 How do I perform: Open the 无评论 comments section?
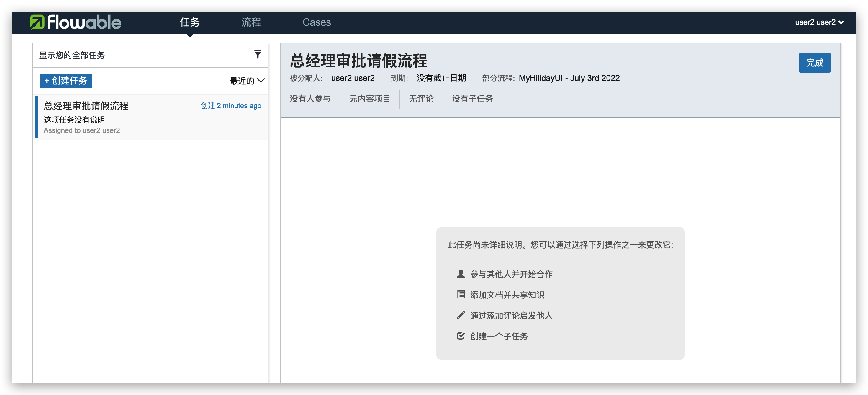[x=421, y=99]
